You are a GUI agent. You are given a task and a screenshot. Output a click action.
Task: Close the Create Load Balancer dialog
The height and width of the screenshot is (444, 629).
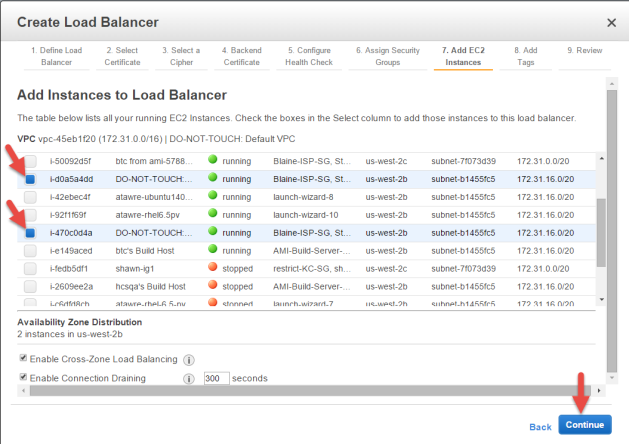tap(611, 23)
